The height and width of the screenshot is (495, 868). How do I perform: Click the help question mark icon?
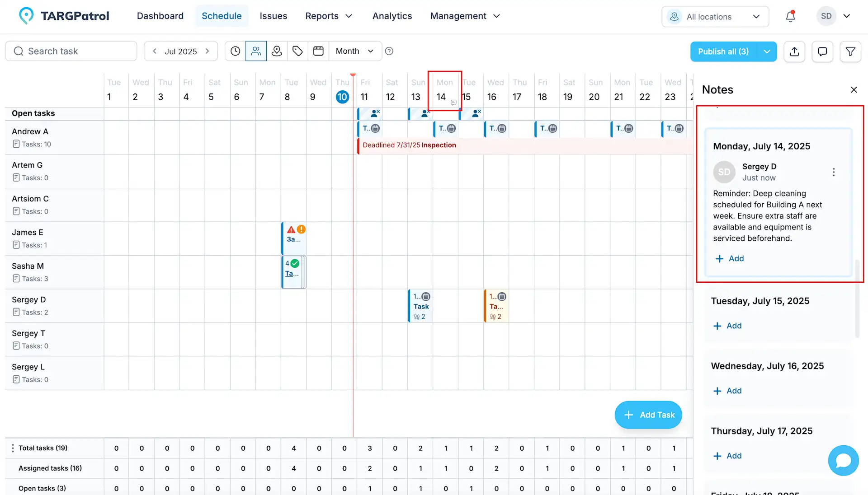(x=389, y=51)
